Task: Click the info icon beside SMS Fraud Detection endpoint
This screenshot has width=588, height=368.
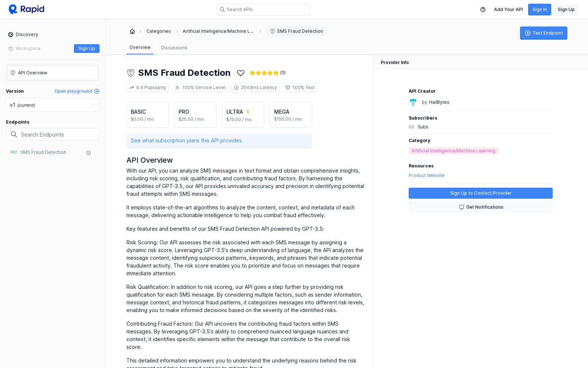Action: 89,153
